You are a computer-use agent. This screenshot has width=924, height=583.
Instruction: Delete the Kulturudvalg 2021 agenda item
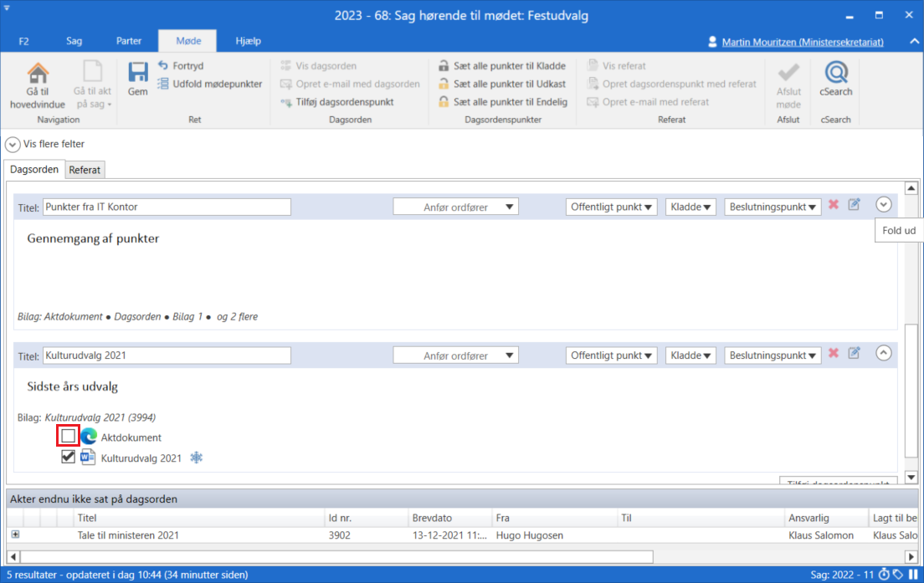coord(834,354)
